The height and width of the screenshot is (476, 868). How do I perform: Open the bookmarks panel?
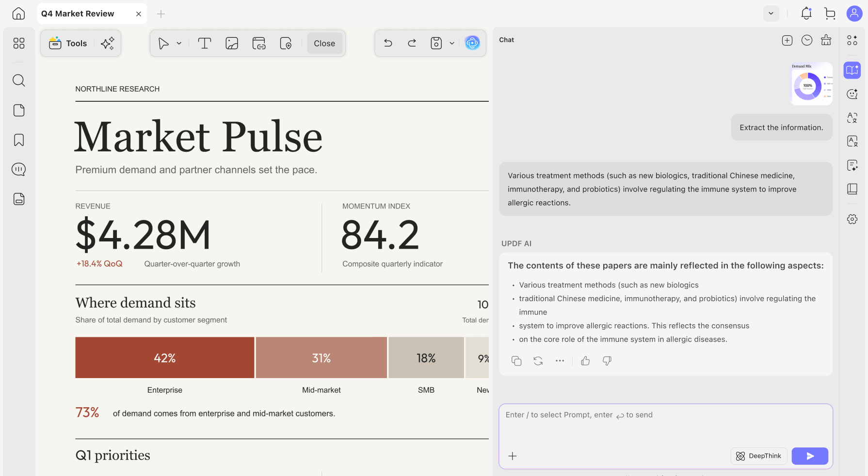[x=19, y=140]
